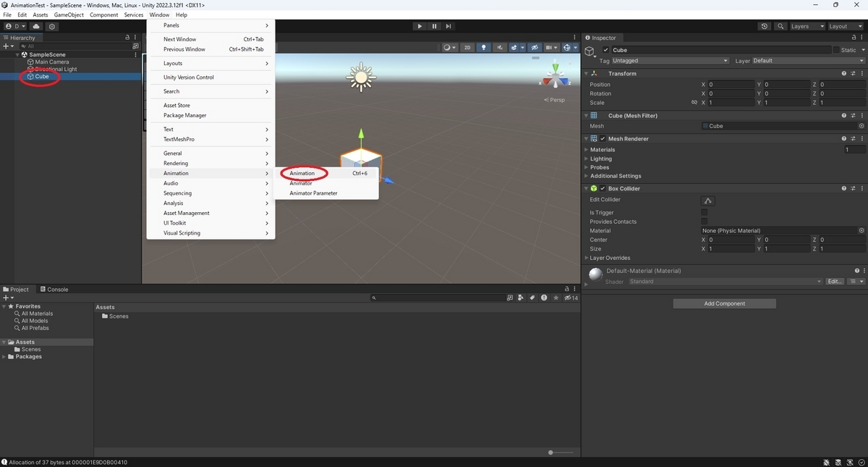This screenshot has width=868, height=467.
Task: Toggle the Scale proportions constraint link icon
Action: 694,103
